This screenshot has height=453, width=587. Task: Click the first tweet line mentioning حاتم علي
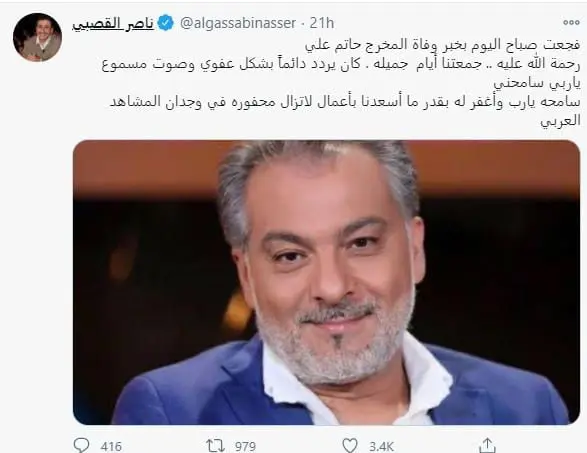442,45
